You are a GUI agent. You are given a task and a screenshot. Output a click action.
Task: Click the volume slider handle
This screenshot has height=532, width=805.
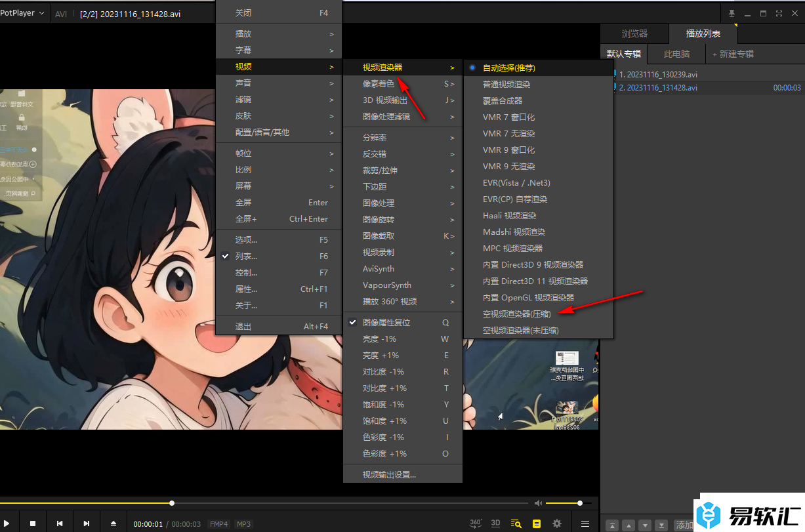point(580,503)
